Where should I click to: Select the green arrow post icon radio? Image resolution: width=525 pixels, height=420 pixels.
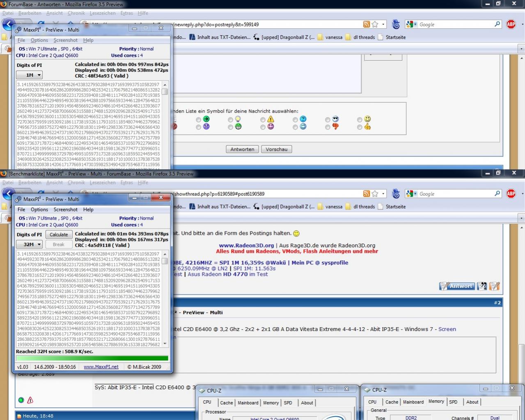[x=199, y=120]
